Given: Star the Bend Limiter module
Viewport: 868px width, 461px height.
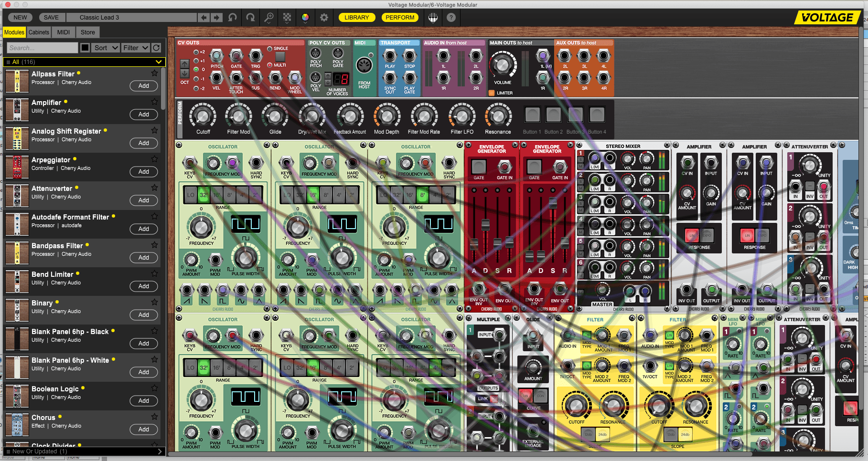Looking at the screenshot, I should [154, 273].
